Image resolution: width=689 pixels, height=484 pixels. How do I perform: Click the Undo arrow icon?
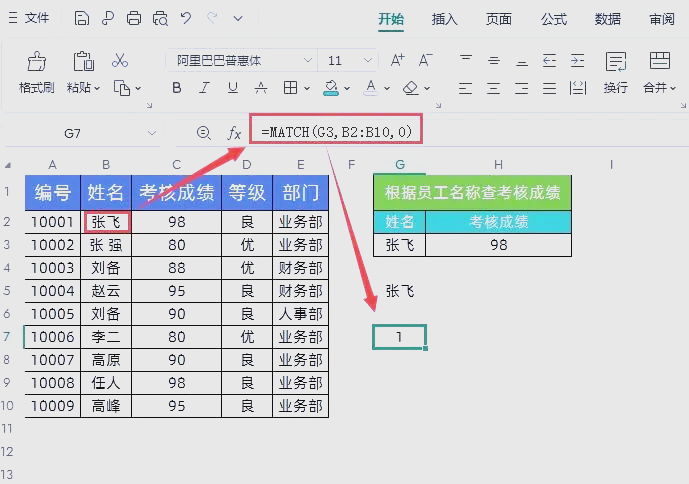(186, 18)
